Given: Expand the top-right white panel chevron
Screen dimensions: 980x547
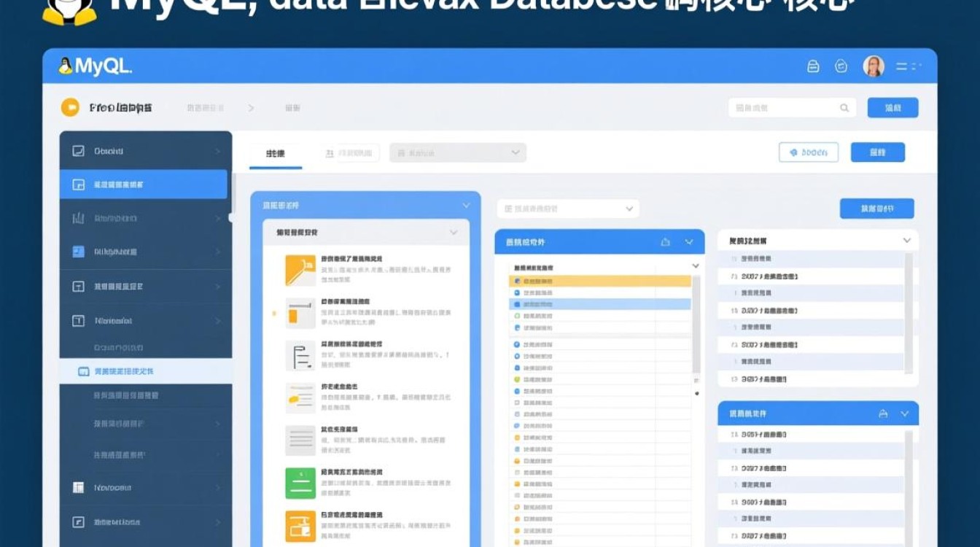Looking at the screenshot, I should point(906,241).
